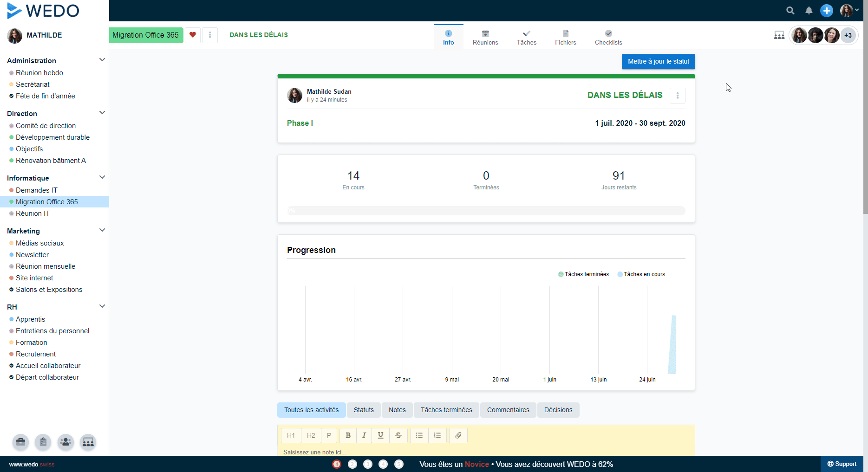Image resolution: width=868 pixels, height=472 pixels.
Task: Switch to the Fichiers tab
Action: click(565, 37)
